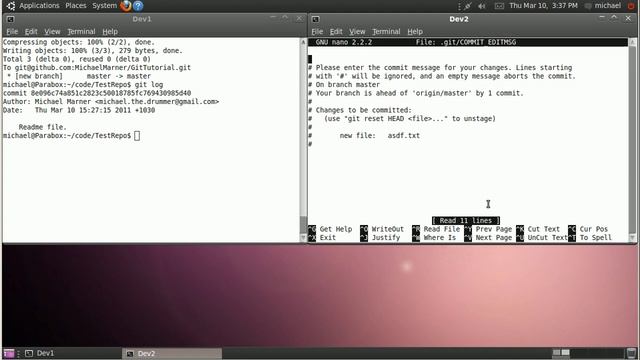Open Help menu in Dev2 window
640x360 pixels.
point(415,31)
